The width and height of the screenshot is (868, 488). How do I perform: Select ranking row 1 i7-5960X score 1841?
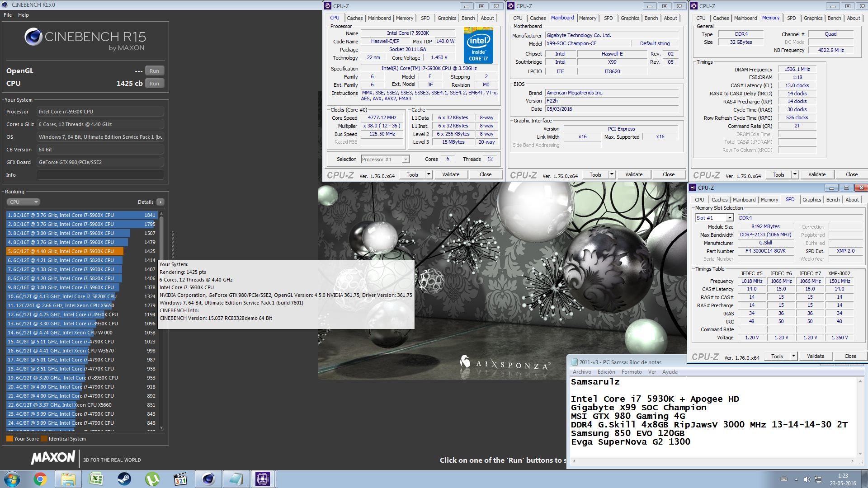81,215
